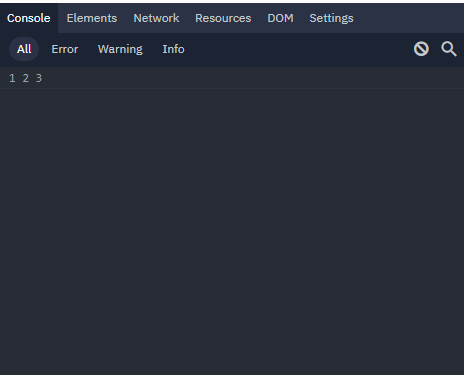The image size is (464, 375).
Task: Open the DOM tab
Action: coord(280,18)
